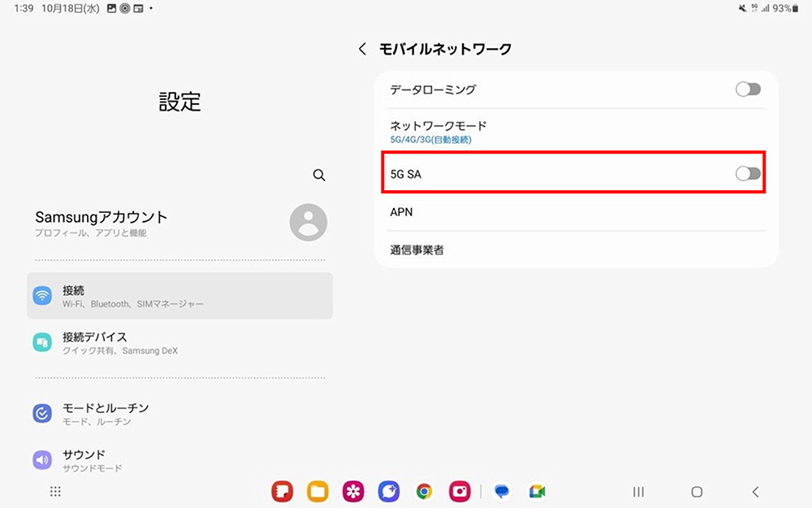Viewport: 812px width, 508px height.
Task: Launch Google Meet from the dock
Action: click(537, 492)
